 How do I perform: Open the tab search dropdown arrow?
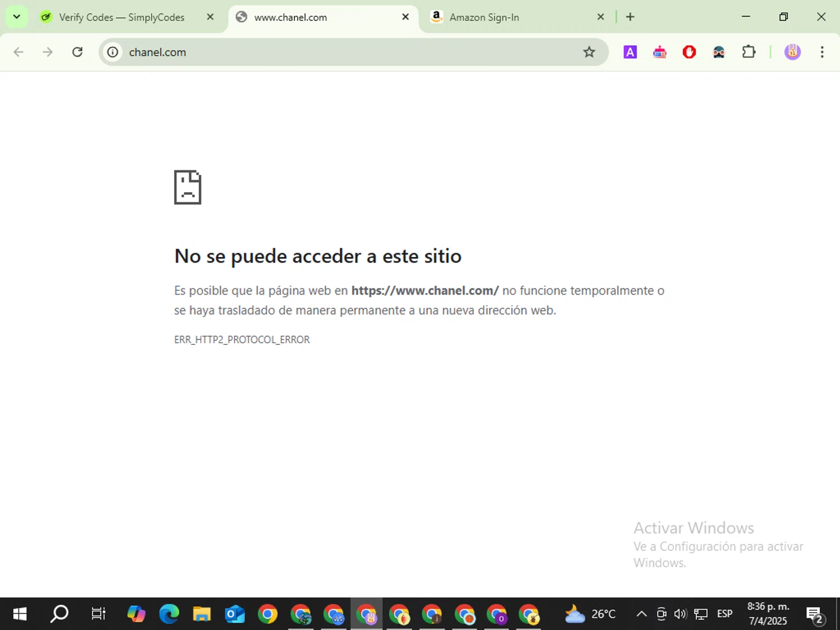click(16, 17)
